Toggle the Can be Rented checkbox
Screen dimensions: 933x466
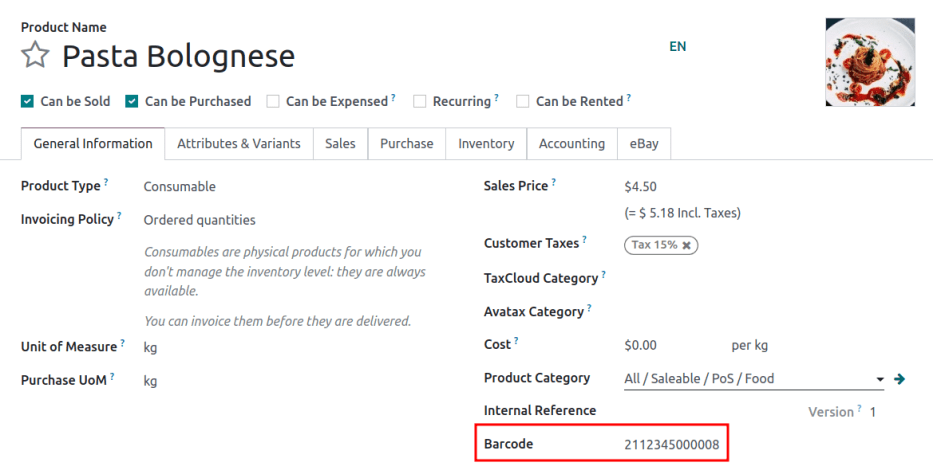tap(523, 101)
